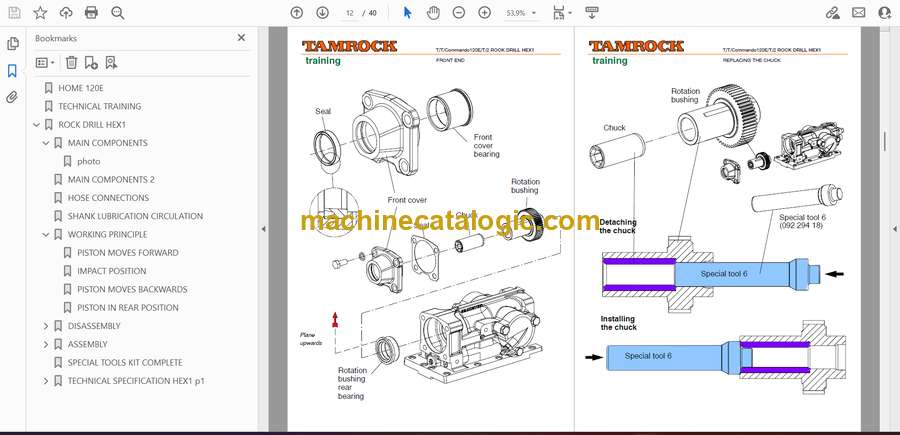Expand the DISASSEMBLY bookmark
Viewport: 900px width, 435px height.
click(x=46, y=326)
